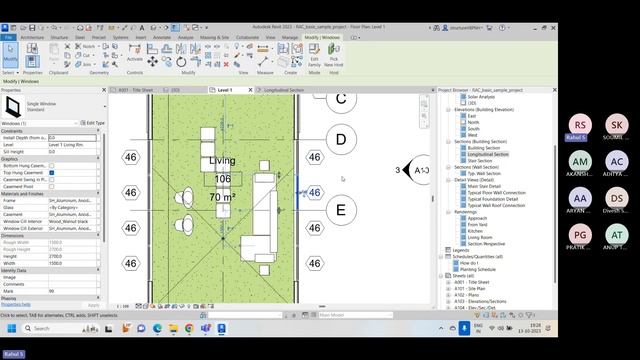The height and width of the screenshot is (360, 640).
Task: Click the Rotate tool icon
Action: click(181, 62)
